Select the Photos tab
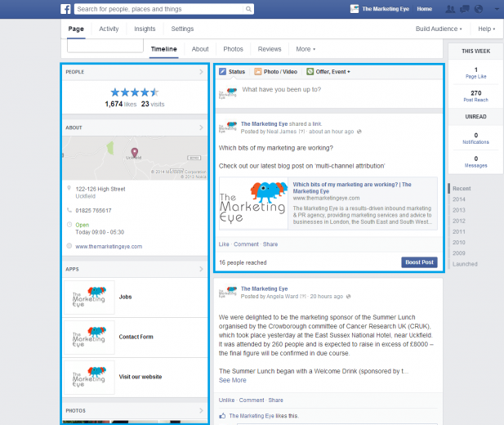Screen dimensions: 504x425 pos(233,49)
